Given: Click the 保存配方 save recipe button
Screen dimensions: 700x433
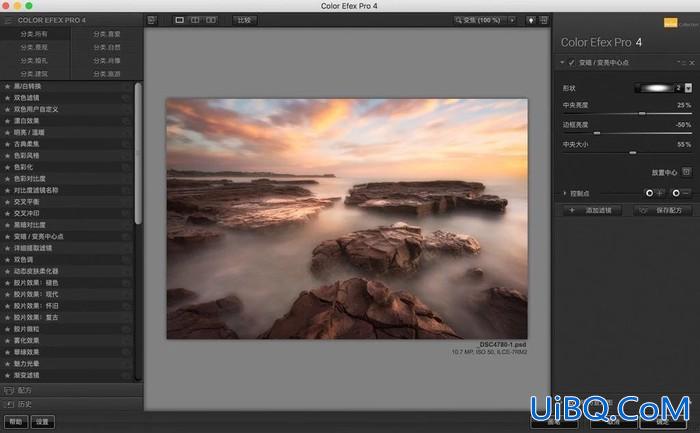Looking at the screenshot, I should (x=662, y=210).
